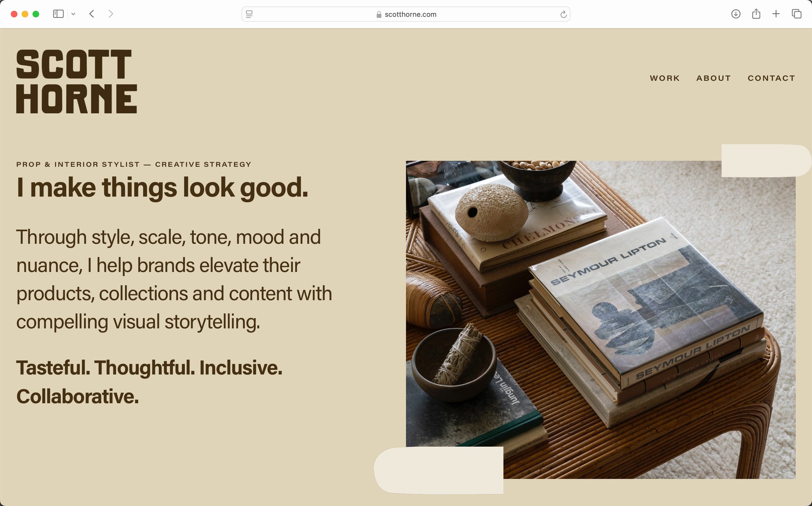Expand the sidebar options chevron dropdown
This screenshot has height=506, width=812.
coord(73,14)
